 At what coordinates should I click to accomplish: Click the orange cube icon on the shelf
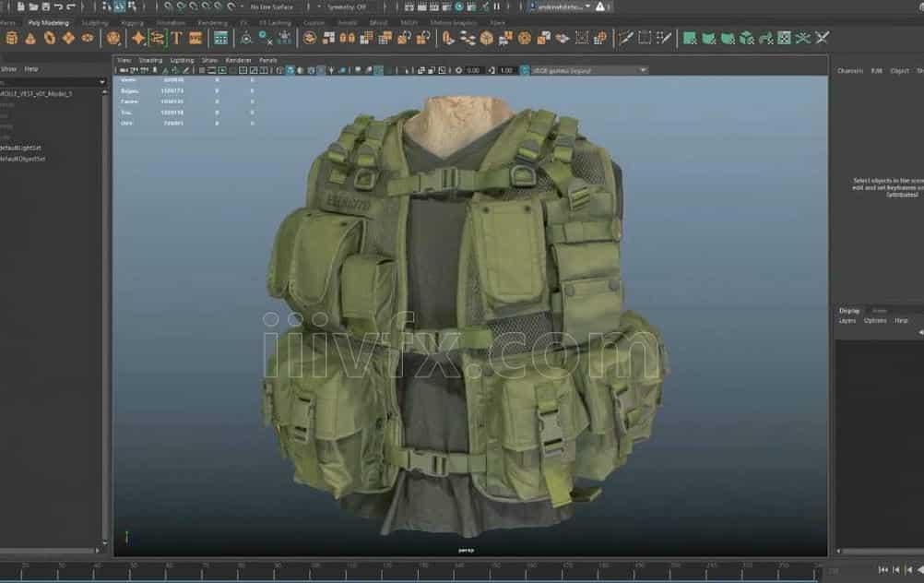tap(487, 39)
